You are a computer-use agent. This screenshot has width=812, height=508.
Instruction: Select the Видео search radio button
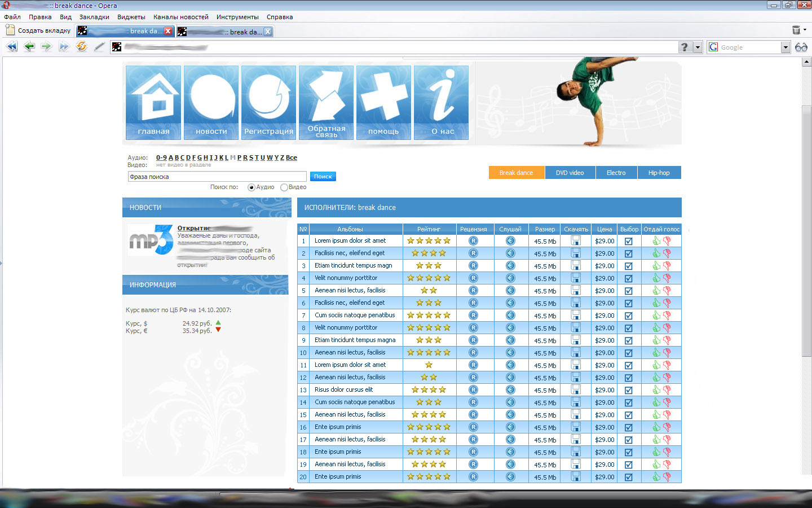(x=284, y=187)
